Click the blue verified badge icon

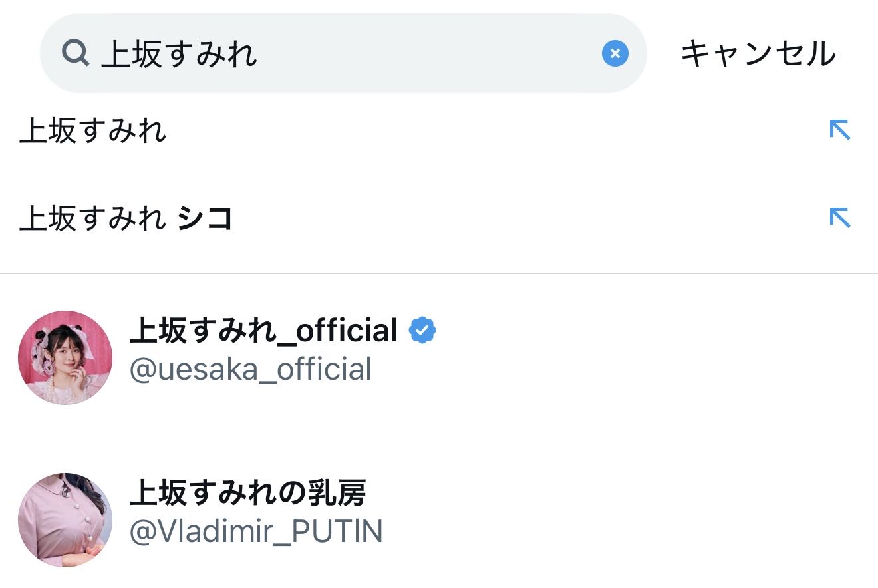pyautogui.click(x=422, y=330)
